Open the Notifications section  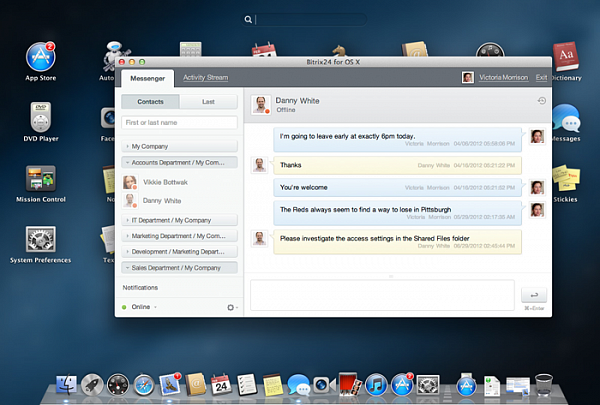tap(140, 287)
